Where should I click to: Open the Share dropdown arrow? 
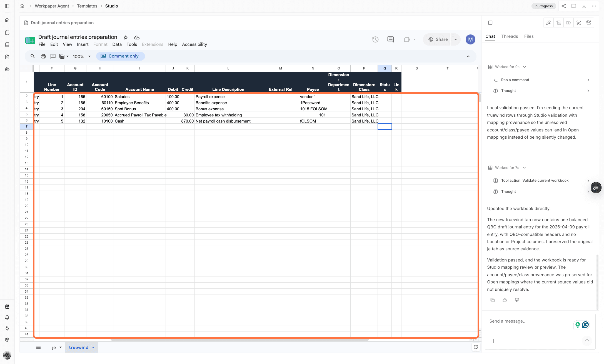(x=456, y=39)
